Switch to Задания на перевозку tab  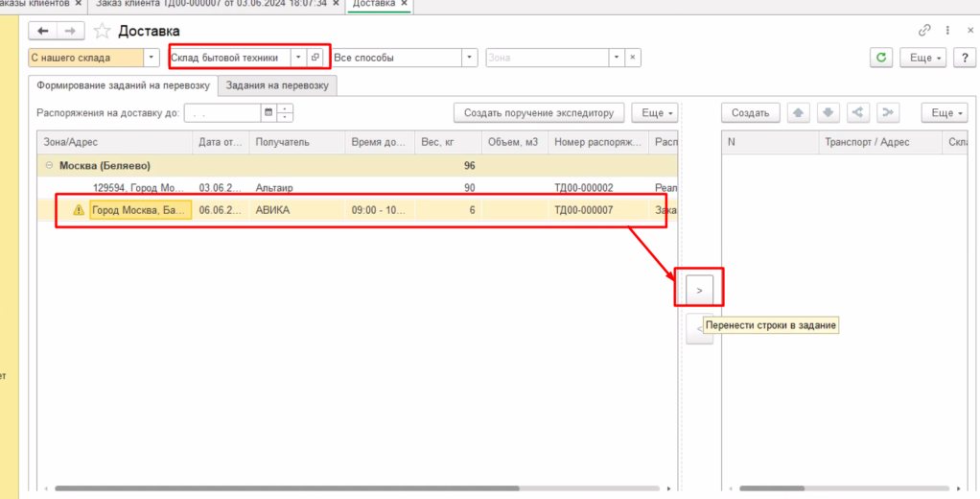[277, 85]
